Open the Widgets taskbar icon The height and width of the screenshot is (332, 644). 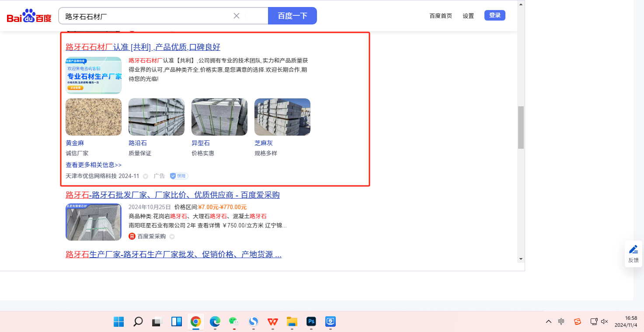click(176, 322)
